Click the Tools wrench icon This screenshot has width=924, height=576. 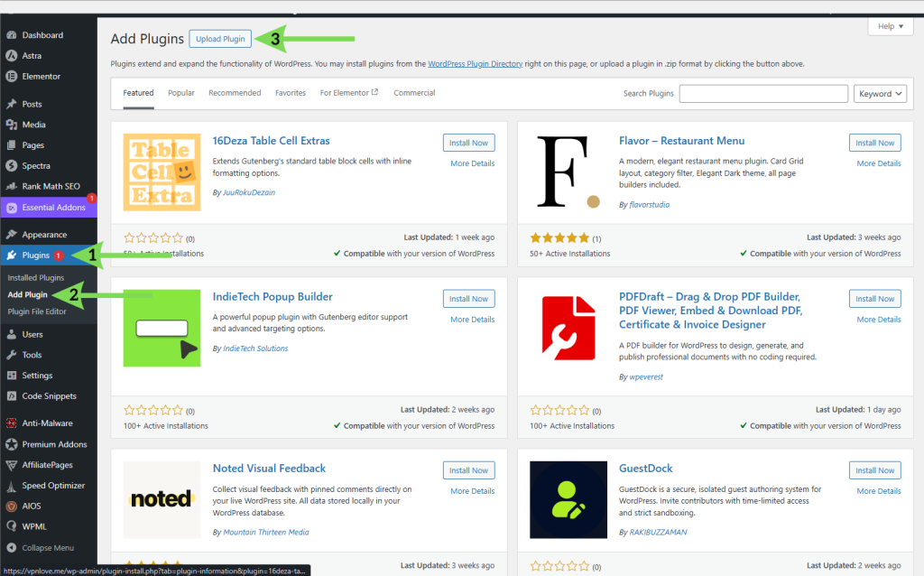[x=11, y=356]
